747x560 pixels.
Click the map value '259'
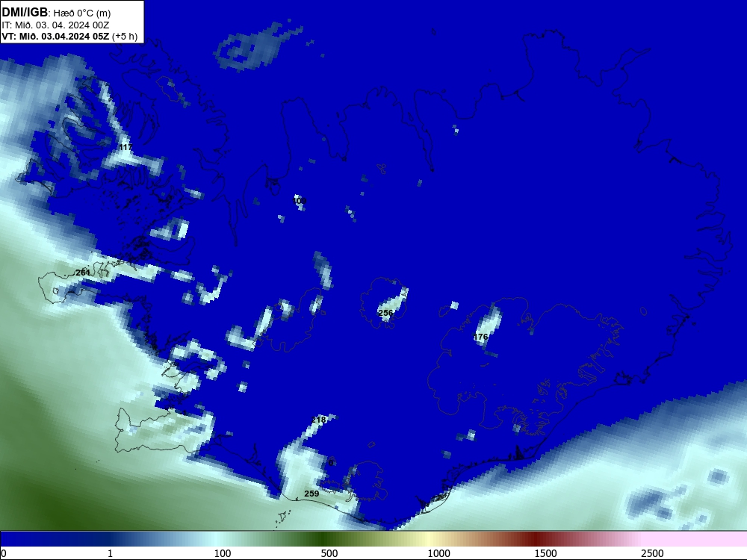[311, 494]
